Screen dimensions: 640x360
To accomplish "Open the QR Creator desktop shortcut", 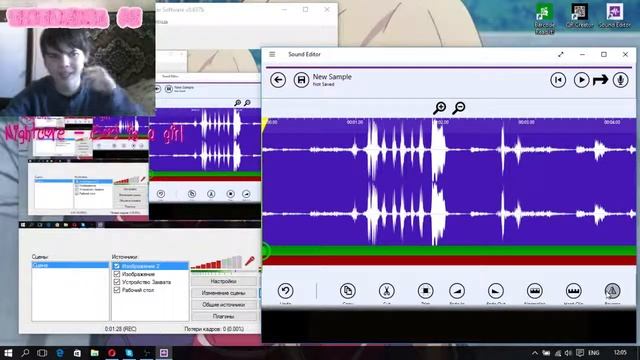I will coord(580,16).
